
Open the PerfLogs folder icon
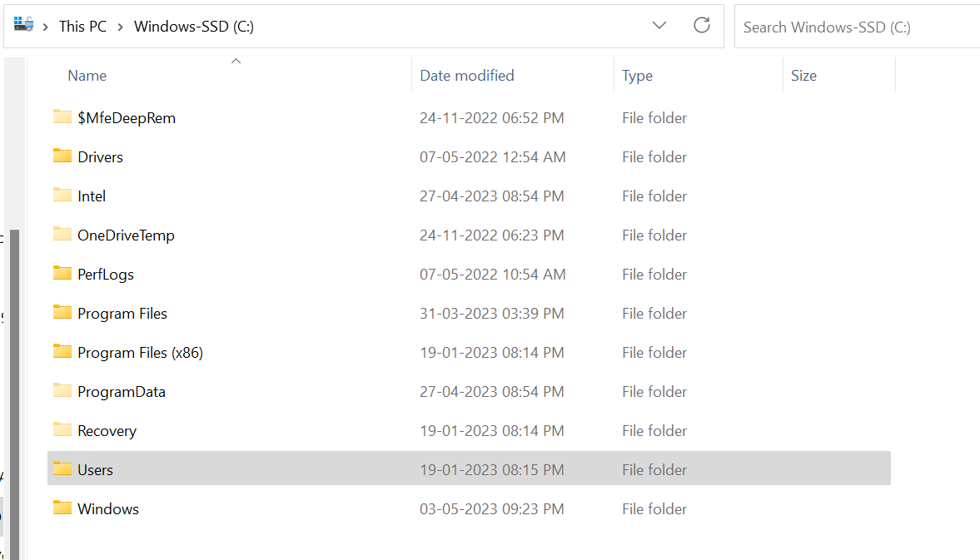(x=62, y=274)
